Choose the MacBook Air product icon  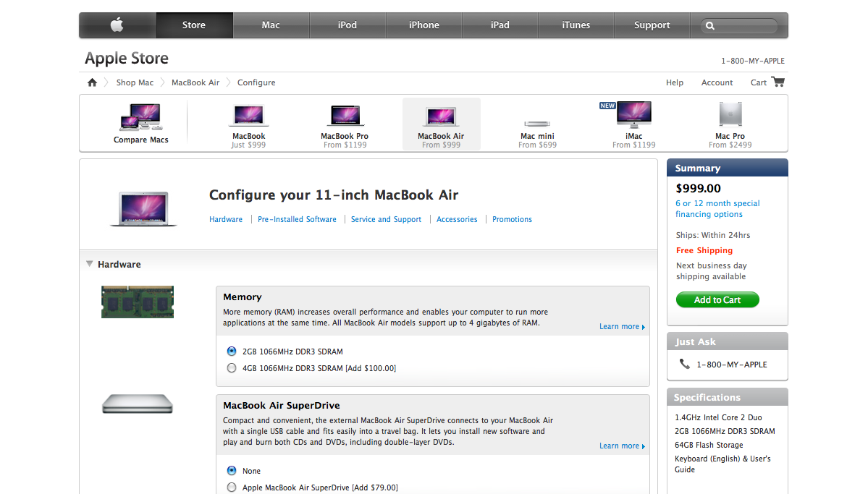(x=441, y=116)
